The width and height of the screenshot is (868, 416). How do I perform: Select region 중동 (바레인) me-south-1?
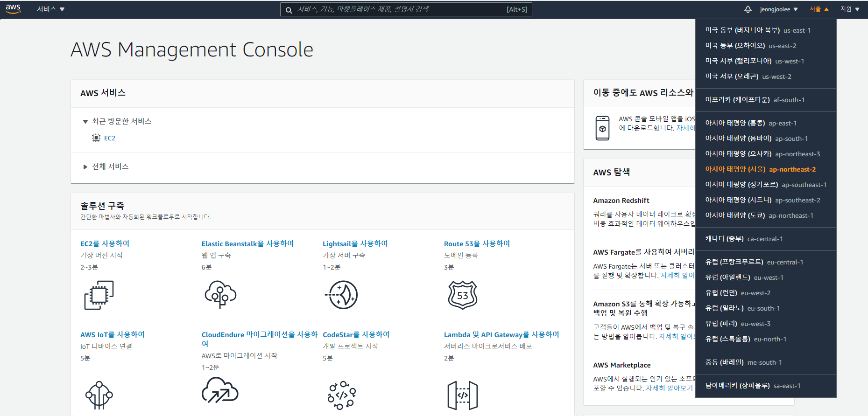(x=766, y=362)
